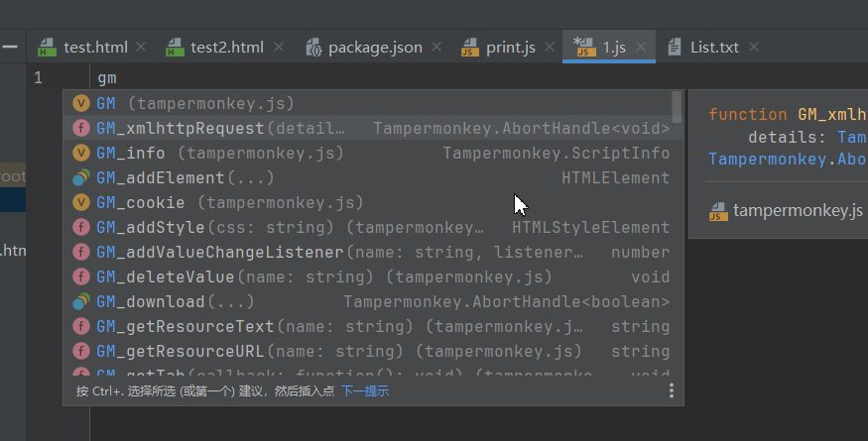Close the test.html tab
Viewport: 868px width, 441px height.
(141, 47)
